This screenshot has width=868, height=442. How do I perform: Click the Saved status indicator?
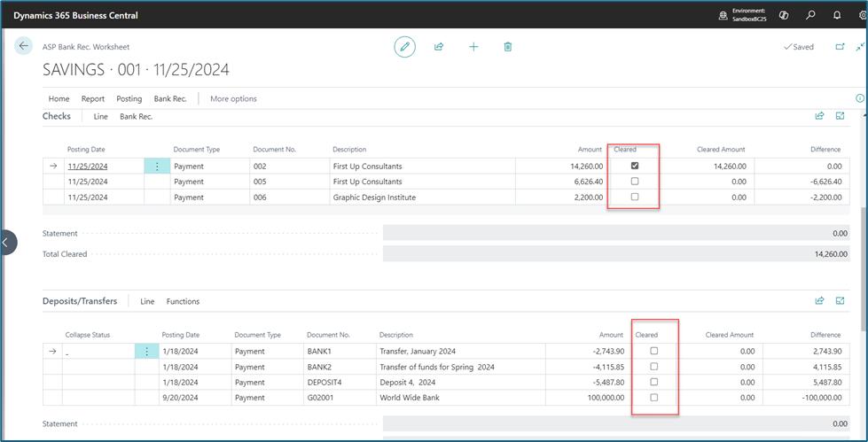click(x=799, y=47)
